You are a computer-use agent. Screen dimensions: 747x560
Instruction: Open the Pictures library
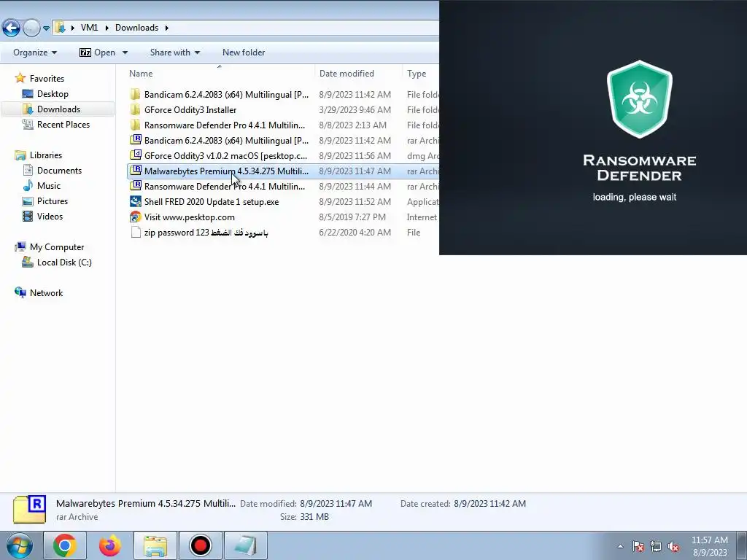coord(53,201)
